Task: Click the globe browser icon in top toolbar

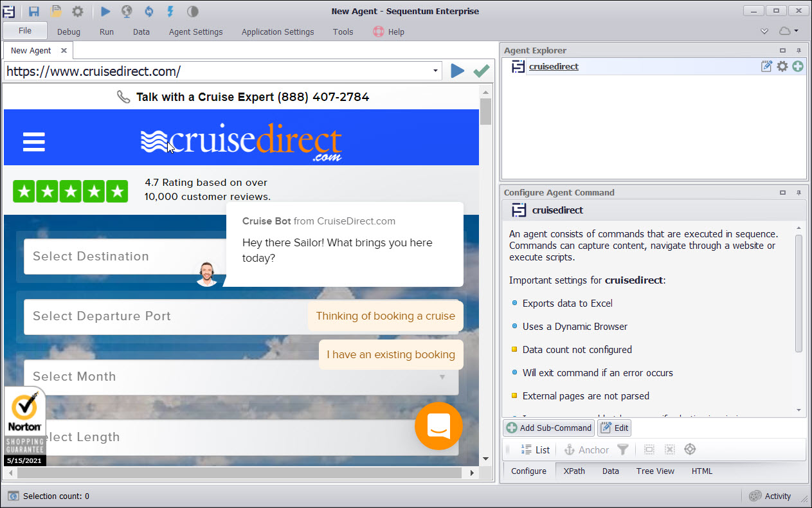Action: point(127,11)
